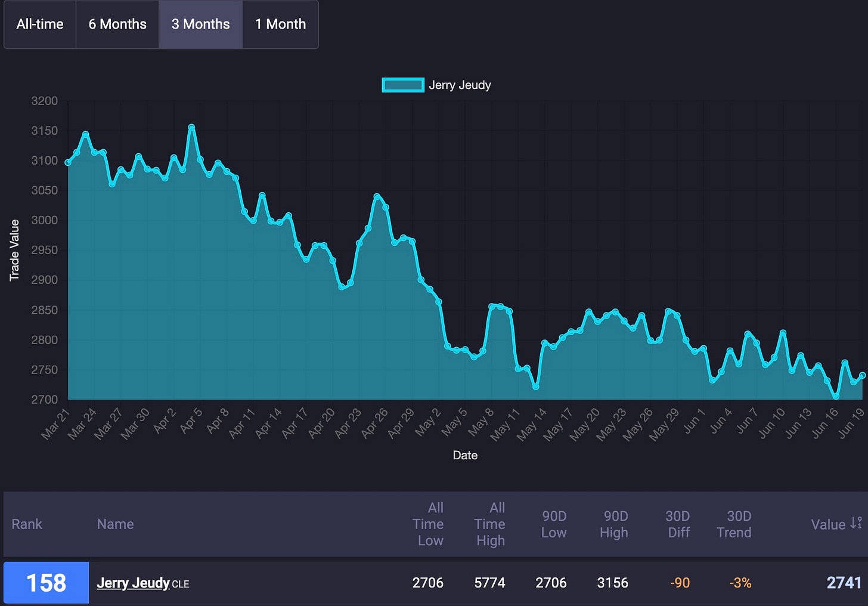Click the May 2 x-axis date label

click(x=427, y=422)
